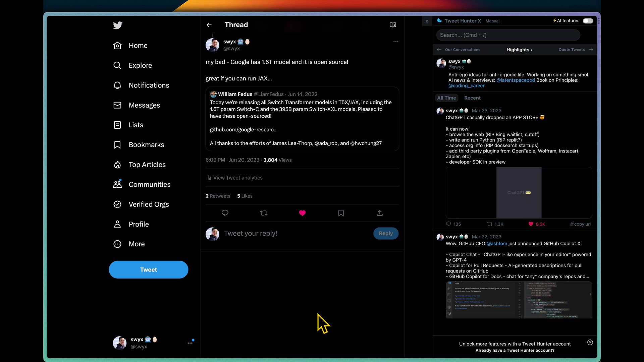Open @latentspacepod mention link
Screen dimensions: 644x362
point(516,80)
